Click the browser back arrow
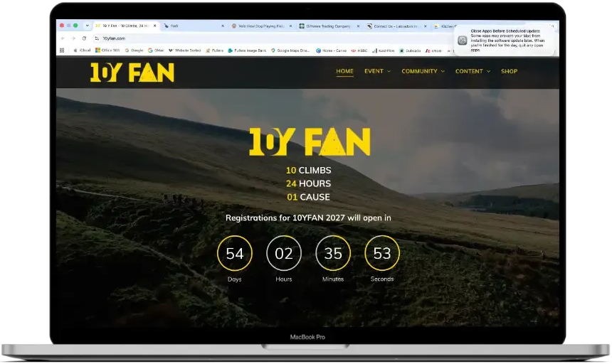Viewport: 612px width, 364px height. (x=63, y=38)
